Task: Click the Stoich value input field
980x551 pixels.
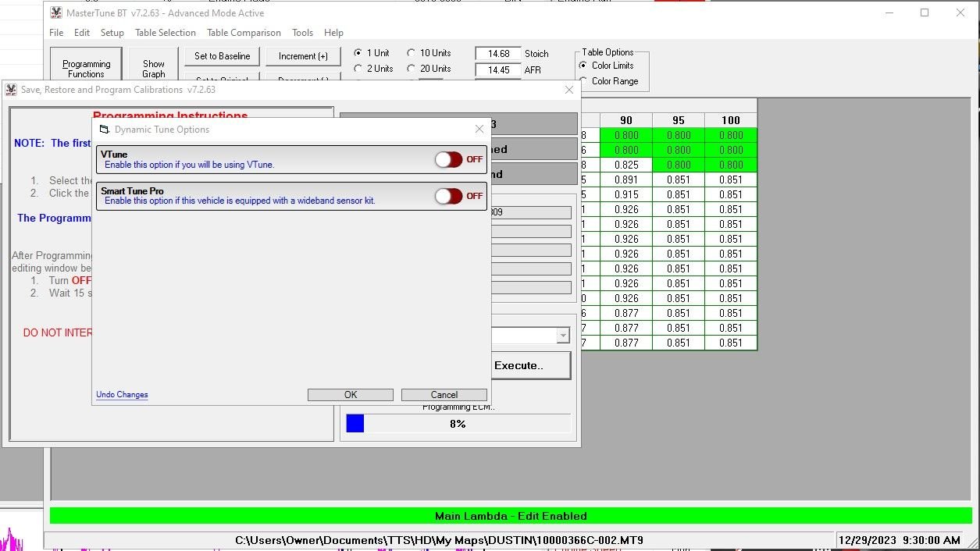Action: click(x=498, y=54)
